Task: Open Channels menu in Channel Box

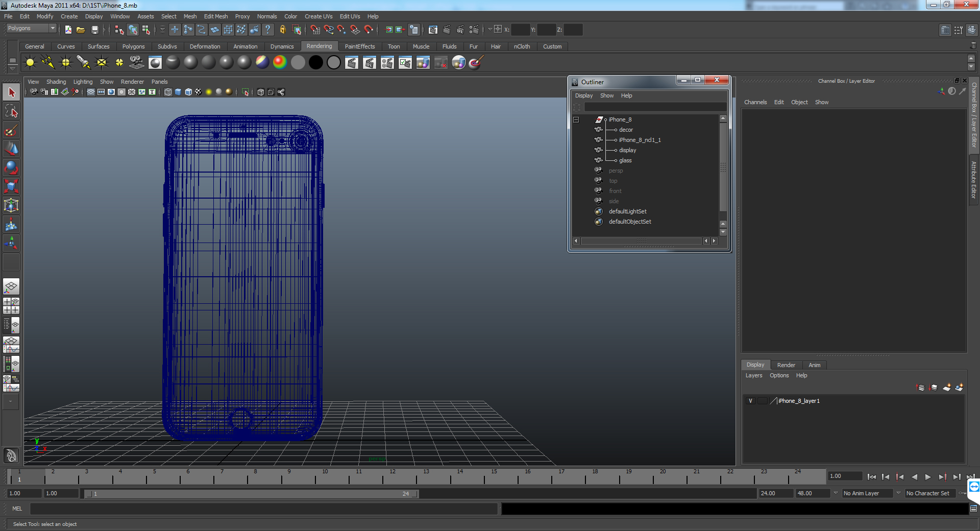Action: [755, 102]
